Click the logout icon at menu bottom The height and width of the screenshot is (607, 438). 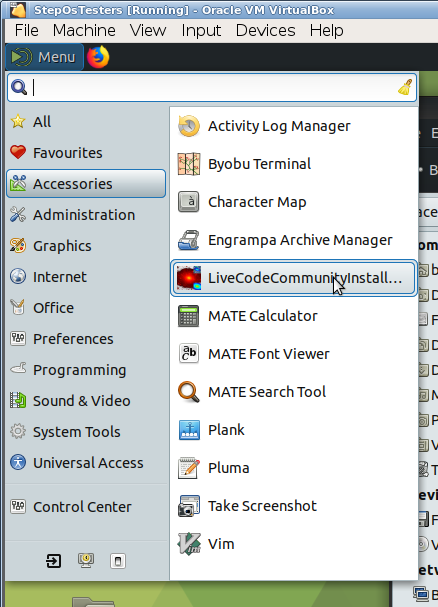point(53,561)
